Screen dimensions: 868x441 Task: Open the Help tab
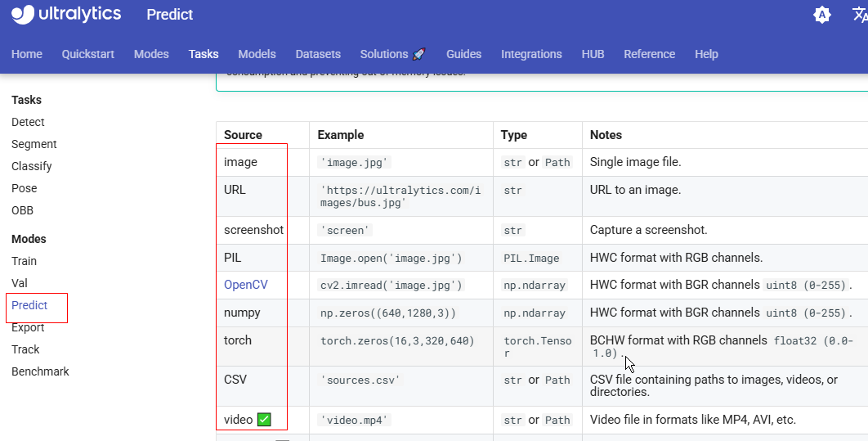coord(706,54)
